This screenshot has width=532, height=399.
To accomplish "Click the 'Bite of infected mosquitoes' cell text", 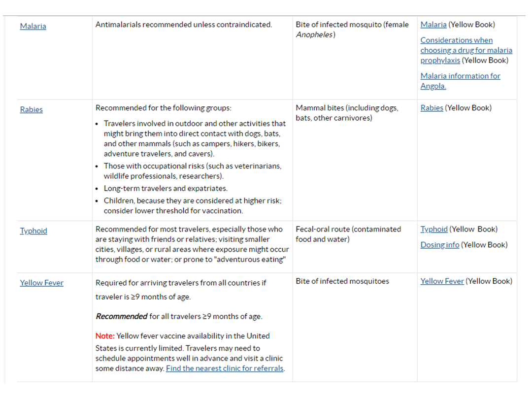I will point(342,281).
